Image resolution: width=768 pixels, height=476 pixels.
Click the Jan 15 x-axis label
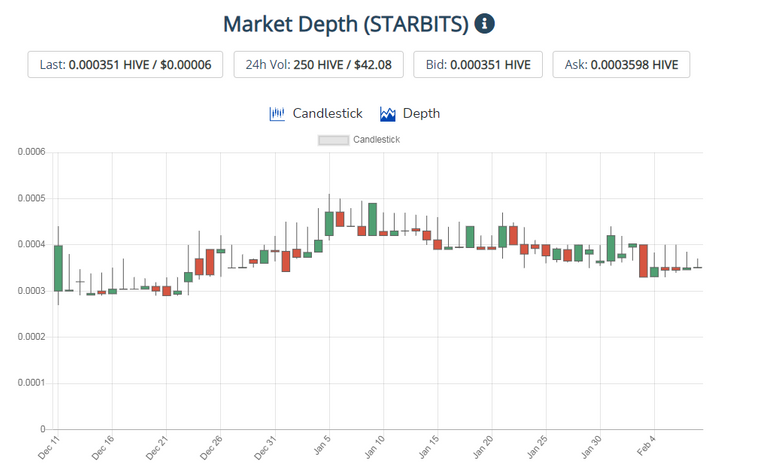[429, 447]
